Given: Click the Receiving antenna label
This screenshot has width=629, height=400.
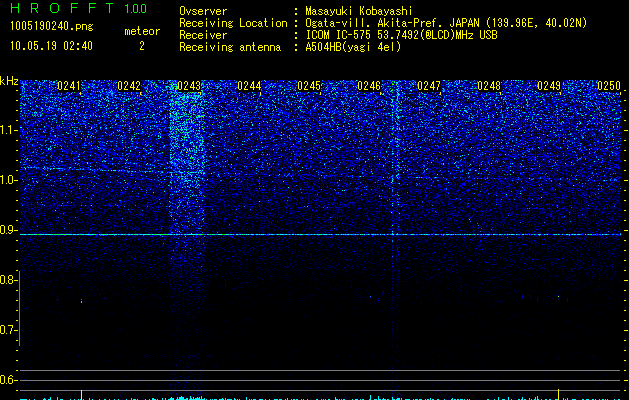Looking at the screenshot, I should [230, 47].
